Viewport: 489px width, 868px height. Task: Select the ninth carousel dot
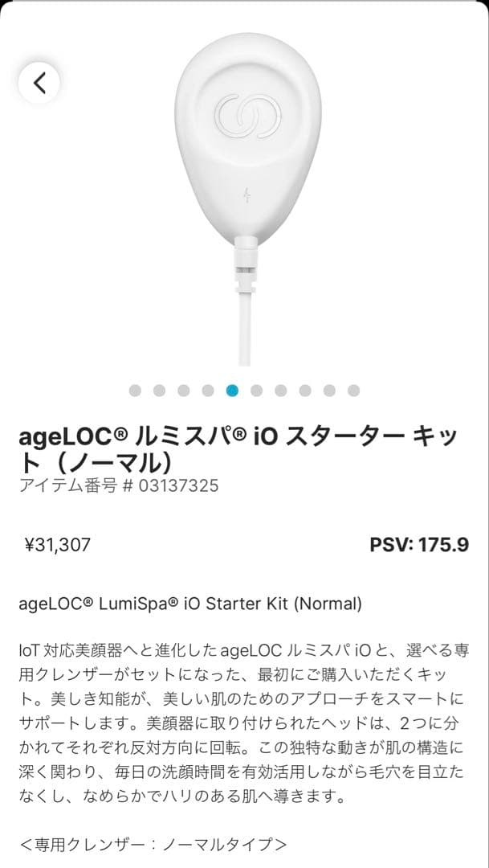click(x=327, y=390)
